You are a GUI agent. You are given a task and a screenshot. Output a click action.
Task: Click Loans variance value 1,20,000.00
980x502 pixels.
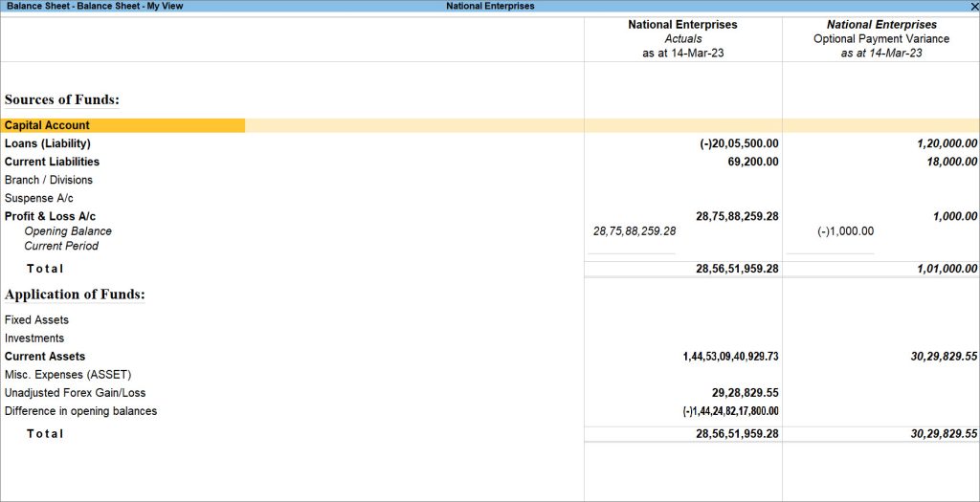(x=947, y=143)
